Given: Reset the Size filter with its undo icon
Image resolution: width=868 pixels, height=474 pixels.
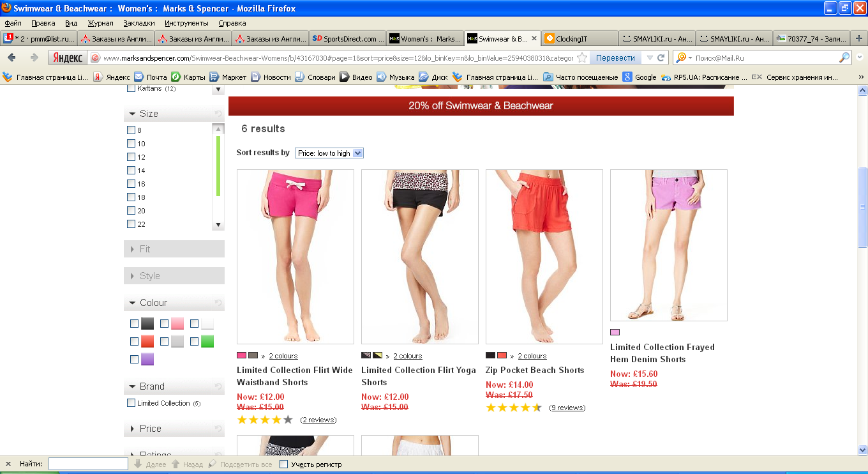Looking at the screenshot, I should [x=218, y=114].
